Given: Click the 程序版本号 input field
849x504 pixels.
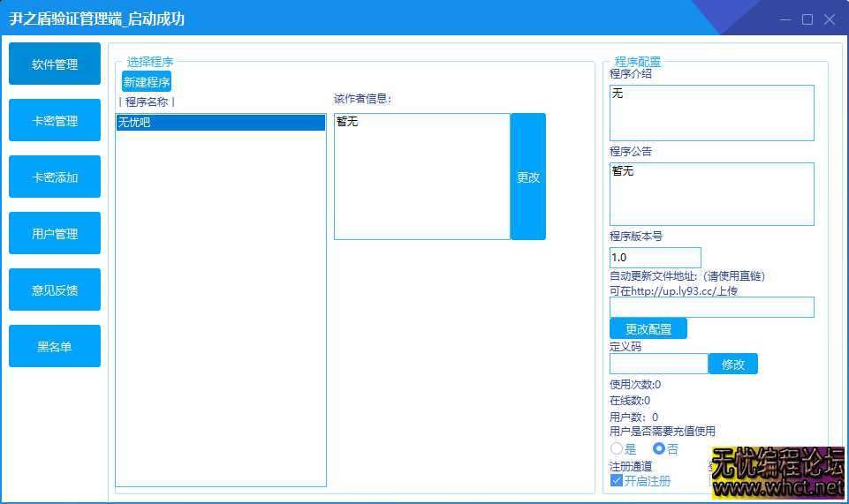Looking at the screenshot, I should click(655, 258).
